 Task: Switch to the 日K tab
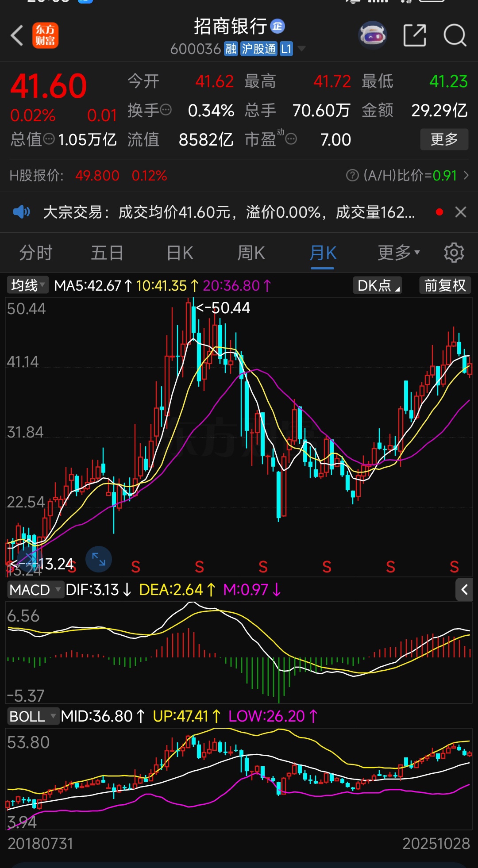pyautogui.click(x=180, y=253)
